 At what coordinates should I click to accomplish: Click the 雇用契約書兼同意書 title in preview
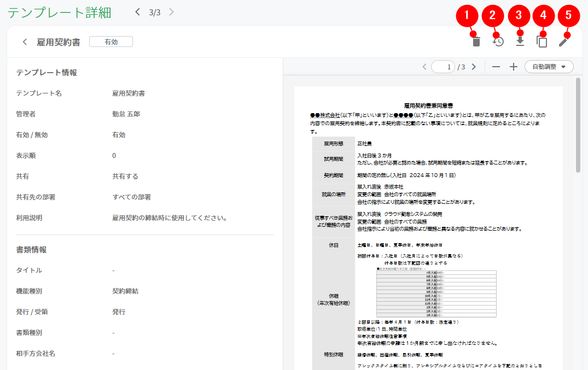tap(428, 105)
